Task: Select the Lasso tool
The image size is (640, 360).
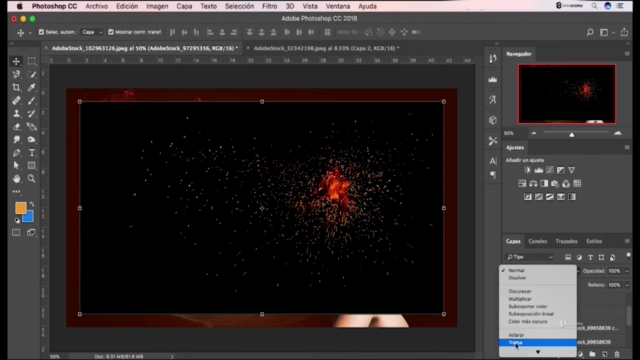Action: coord(16,74)
